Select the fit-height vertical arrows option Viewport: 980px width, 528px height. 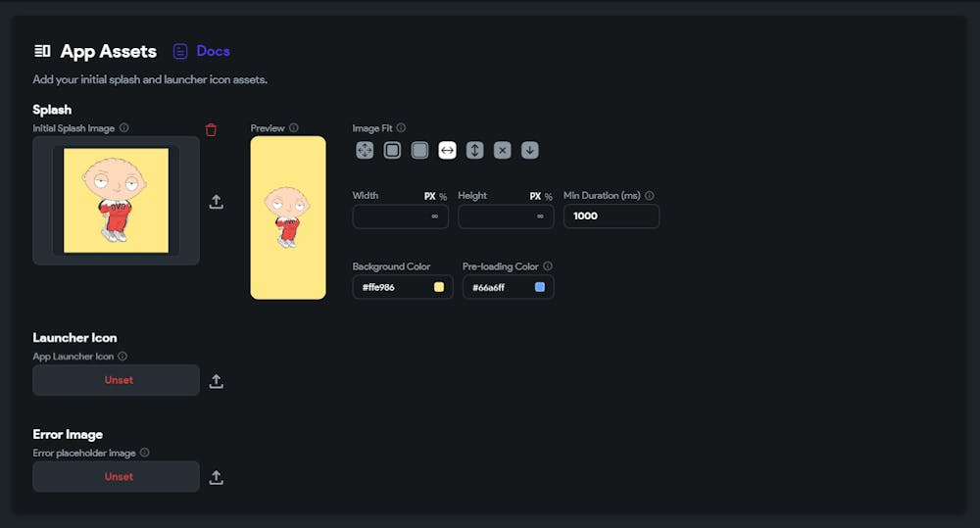475,150
